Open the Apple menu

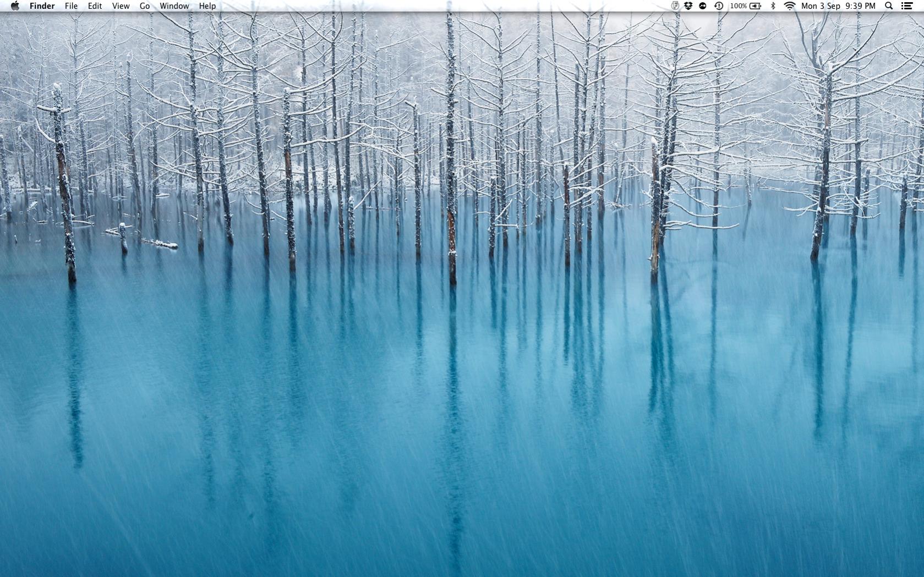click(x=15, y=6)
